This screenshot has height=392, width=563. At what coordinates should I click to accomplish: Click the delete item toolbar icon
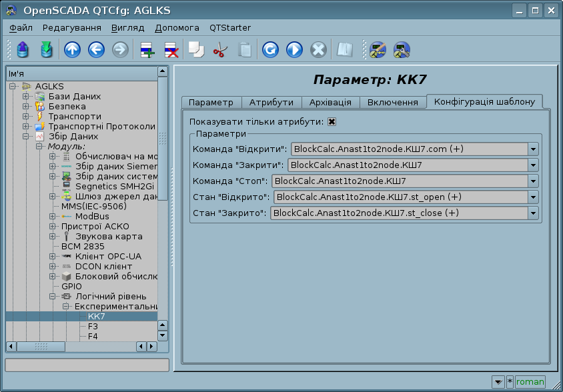[171, 49]
